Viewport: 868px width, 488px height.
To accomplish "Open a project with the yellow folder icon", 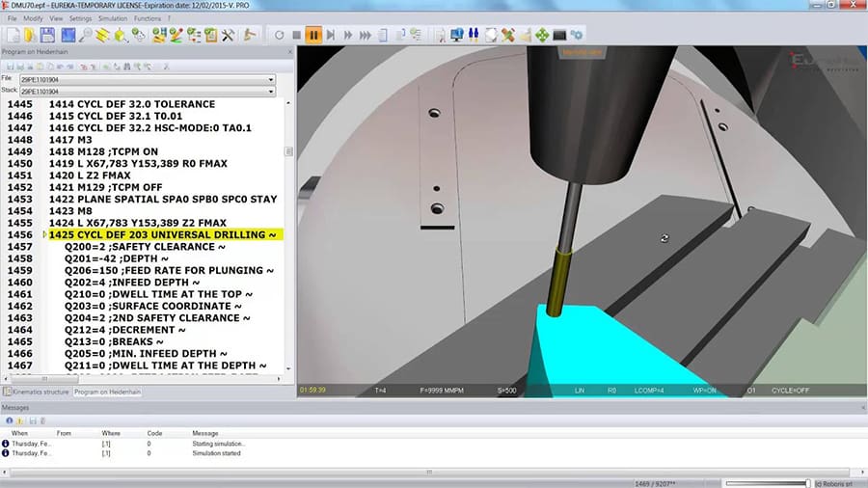I will pyautogui.click(x=30, y=36).
